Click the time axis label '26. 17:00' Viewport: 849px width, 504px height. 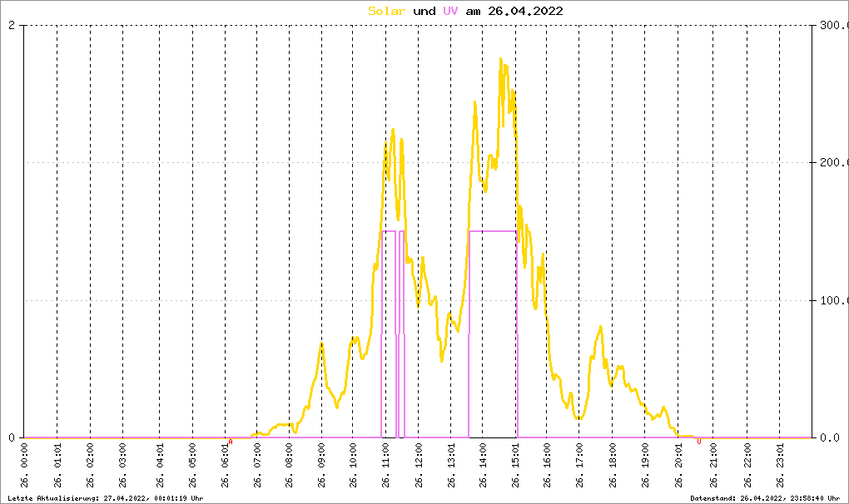pyautogui.click(x=579, y=466)
